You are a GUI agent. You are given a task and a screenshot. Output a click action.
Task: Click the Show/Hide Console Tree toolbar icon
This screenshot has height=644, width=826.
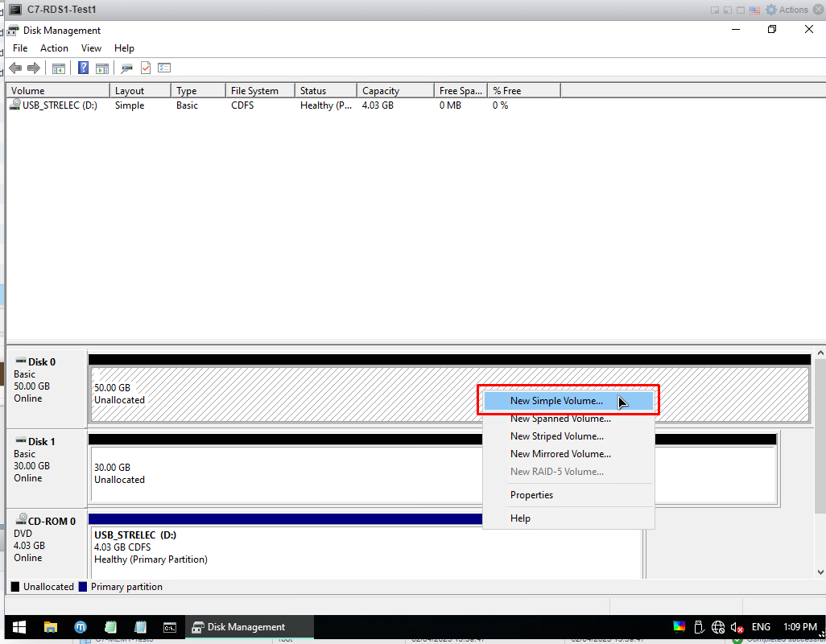59,68
